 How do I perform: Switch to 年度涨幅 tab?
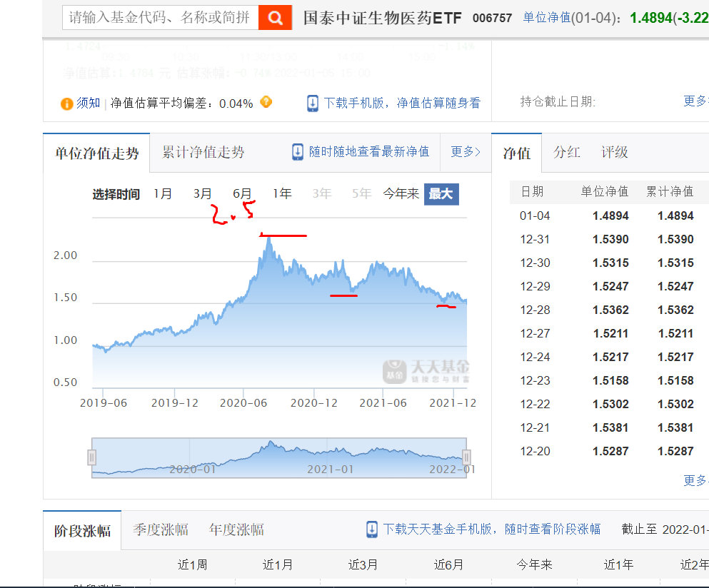[236, 529]
